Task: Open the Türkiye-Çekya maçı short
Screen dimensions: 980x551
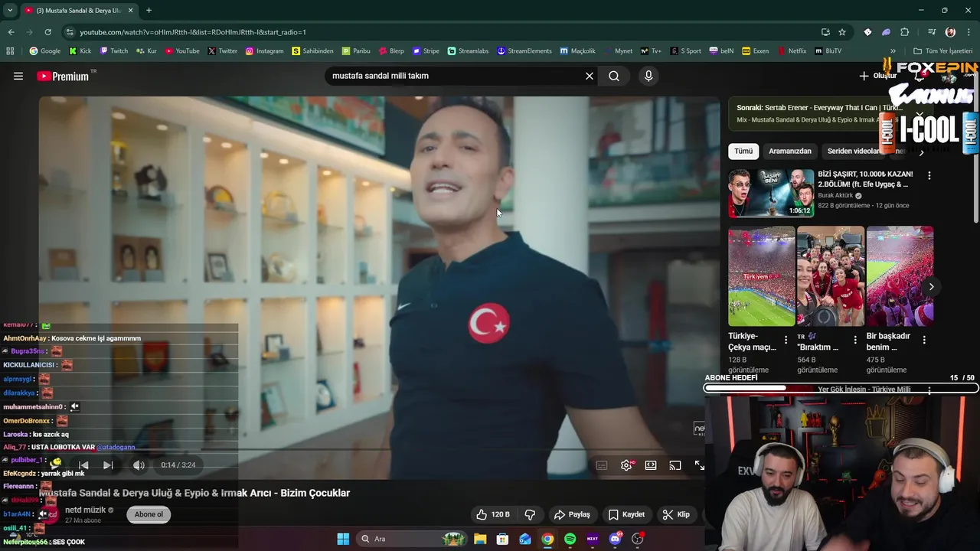Action: [762, 276]
